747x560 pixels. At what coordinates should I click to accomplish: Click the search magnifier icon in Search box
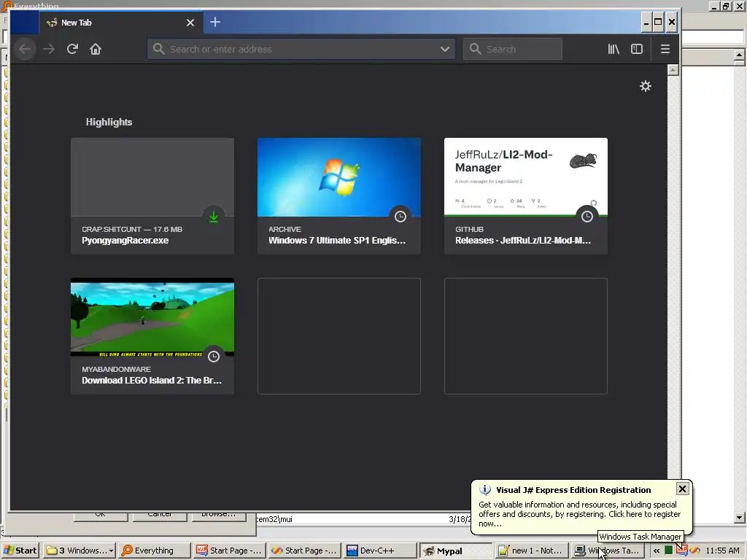[475, 49]
